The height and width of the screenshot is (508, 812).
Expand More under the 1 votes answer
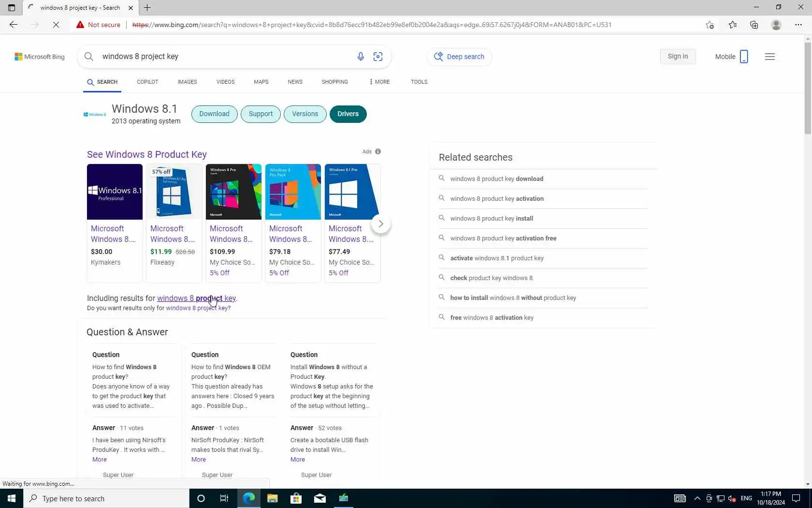pos(199,460)
